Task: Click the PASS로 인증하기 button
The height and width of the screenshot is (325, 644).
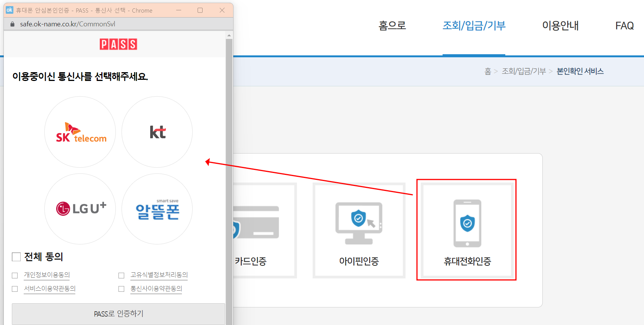Action: [x=118, y=314]
